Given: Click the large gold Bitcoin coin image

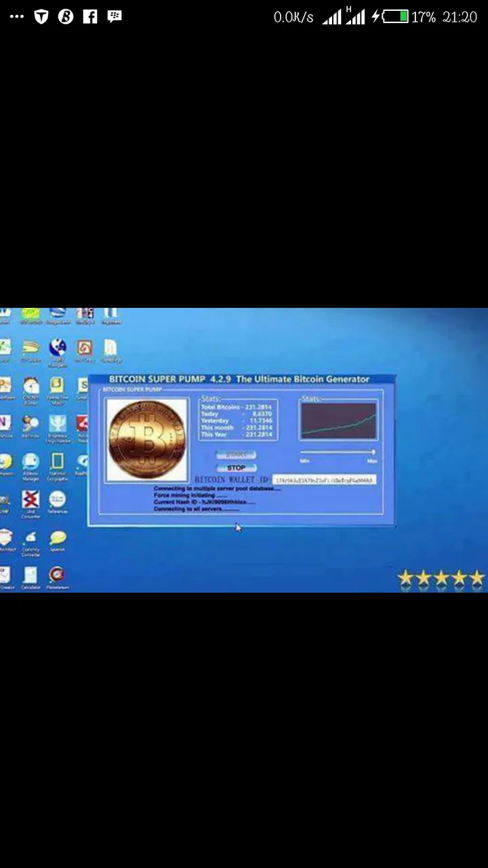Looking at the screenshot, I should click(147, 440).
